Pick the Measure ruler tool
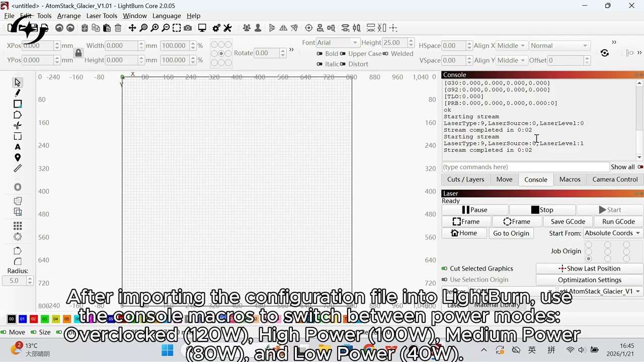 pyautogui.click(x=18, y=169)
